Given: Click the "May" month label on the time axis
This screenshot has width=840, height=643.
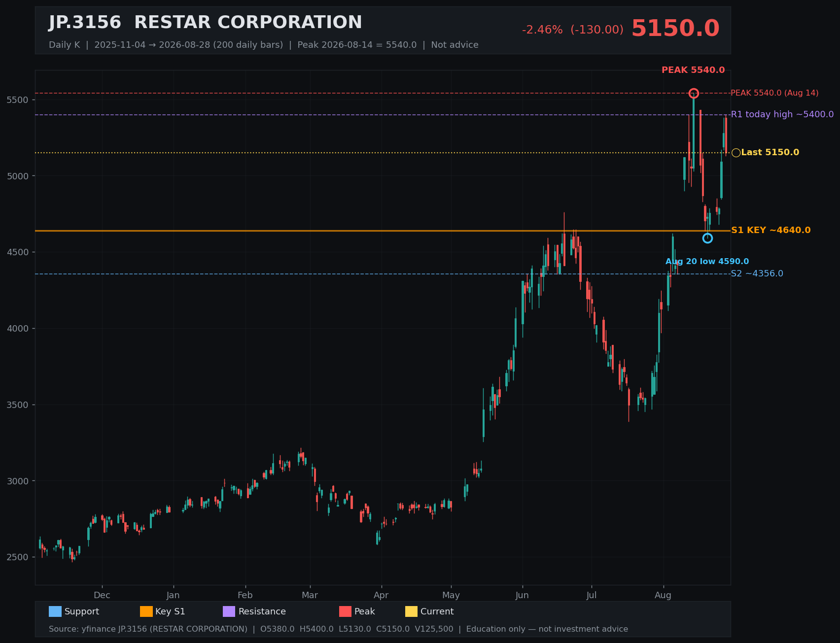Looking at the screenshot, I should pos(451,595).
